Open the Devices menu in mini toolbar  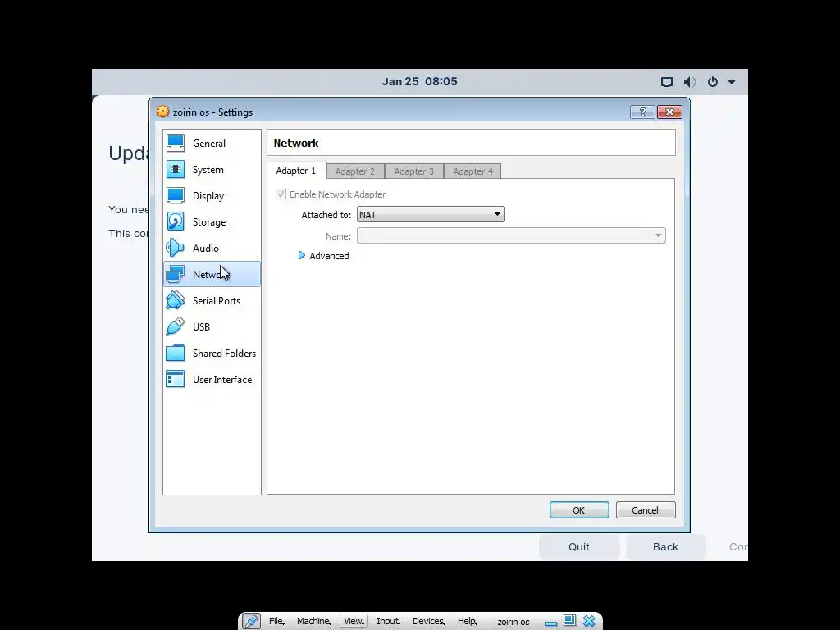click(428, 621)
